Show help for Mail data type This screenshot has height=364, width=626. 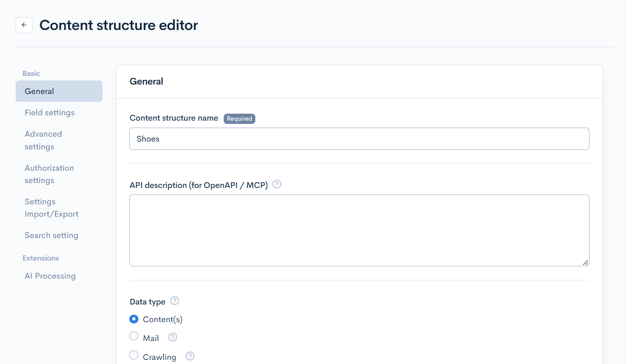click(173, 337)
